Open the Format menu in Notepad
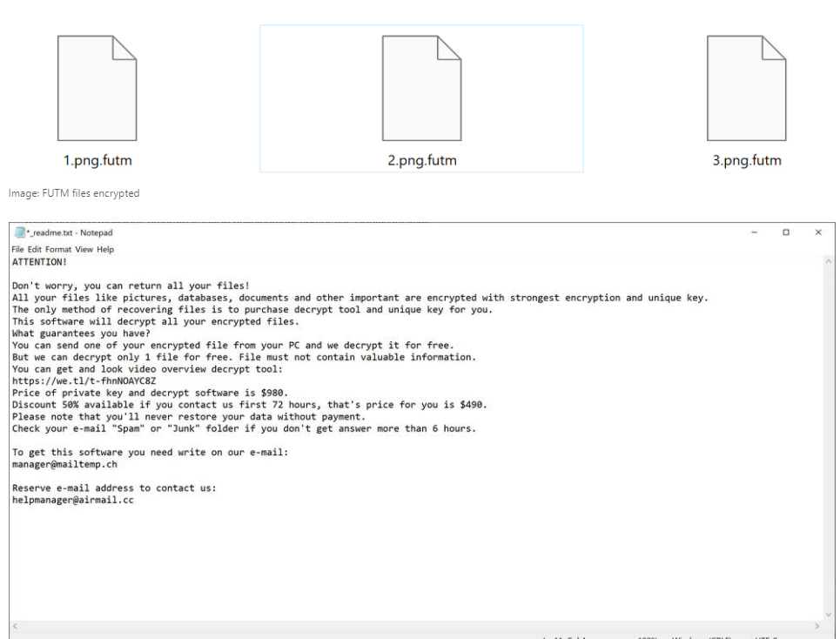840x639 pixels. click(57, 249)
